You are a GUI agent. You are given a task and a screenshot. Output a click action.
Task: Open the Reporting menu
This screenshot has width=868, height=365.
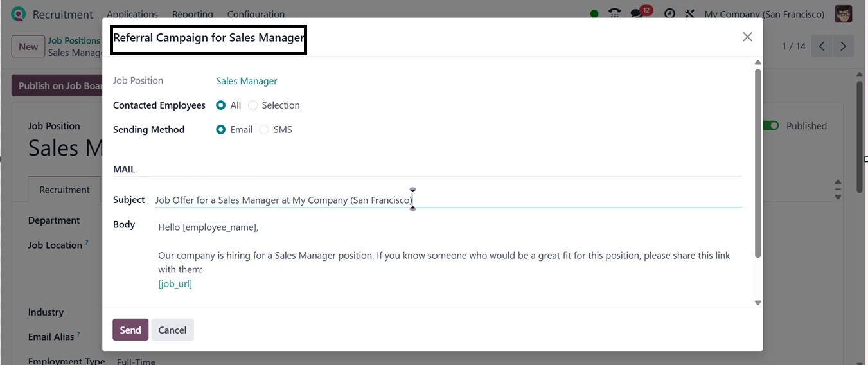click(x=192, y=14)
